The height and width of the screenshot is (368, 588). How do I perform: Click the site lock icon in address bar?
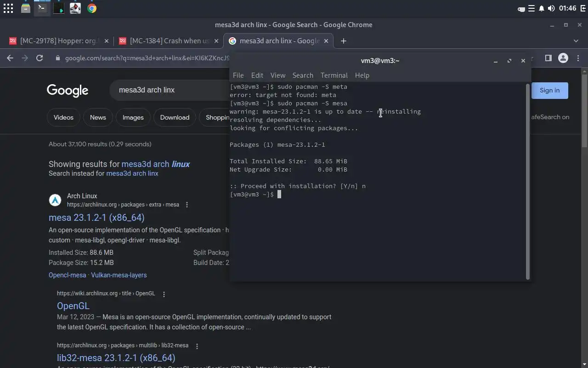click(x=57, y=58)
